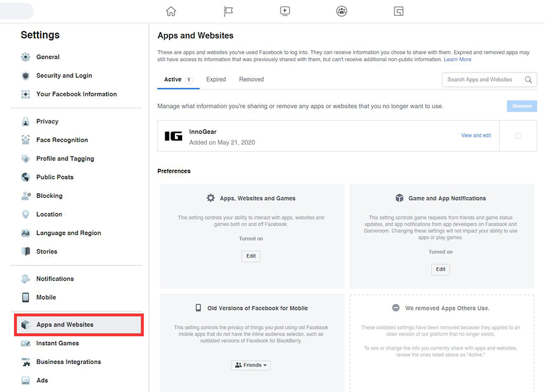Select the Active apps tab

(174, 79)
